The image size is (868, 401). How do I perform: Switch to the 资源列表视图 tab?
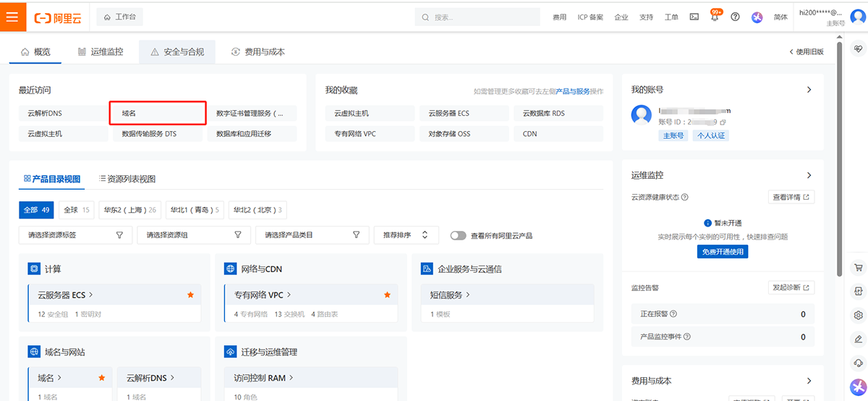pos(127,179)
